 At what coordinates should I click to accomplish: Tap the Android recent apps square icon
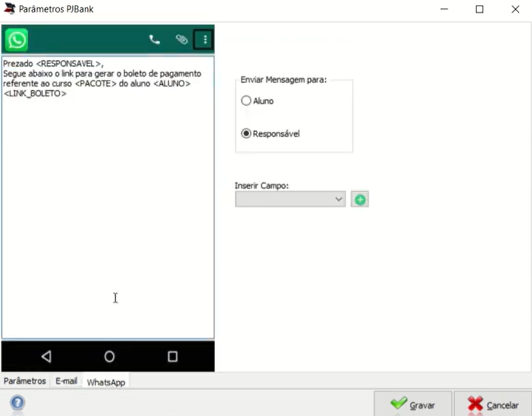172,356
